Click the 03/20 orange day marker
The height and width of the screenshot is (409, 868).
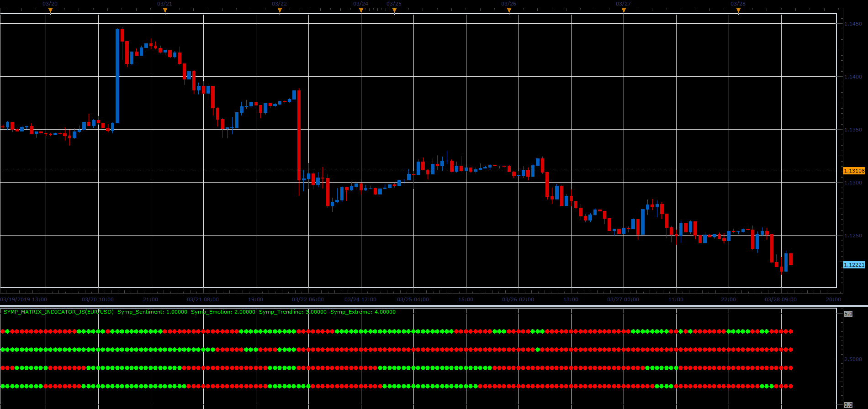(x=50, y=10)
